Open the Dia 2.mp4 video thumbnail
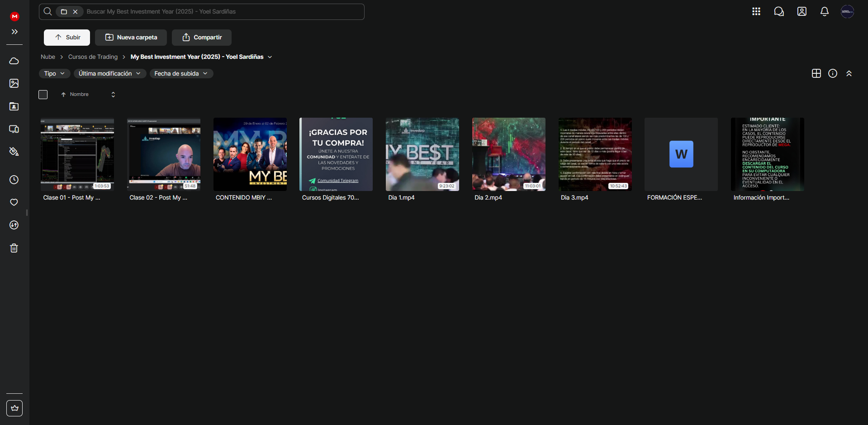This screenshot has height=425, width=868. tap(508, 154)
